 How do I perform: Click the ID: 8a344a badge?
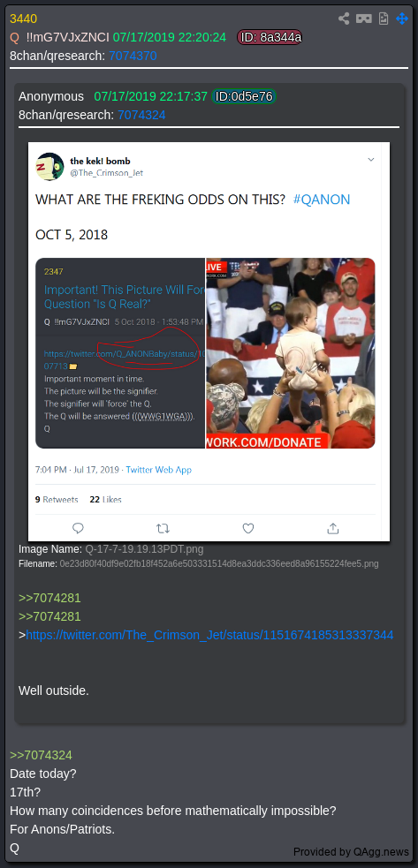[x=270, y=37]
